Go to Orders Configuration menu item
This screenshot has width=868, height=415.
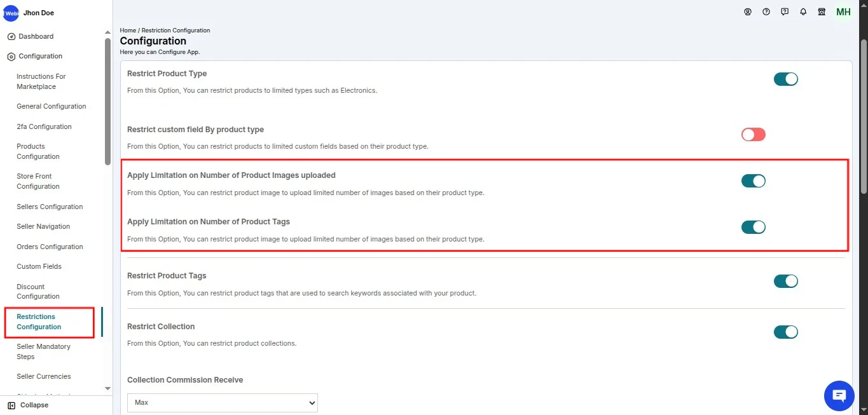(50, 247)
